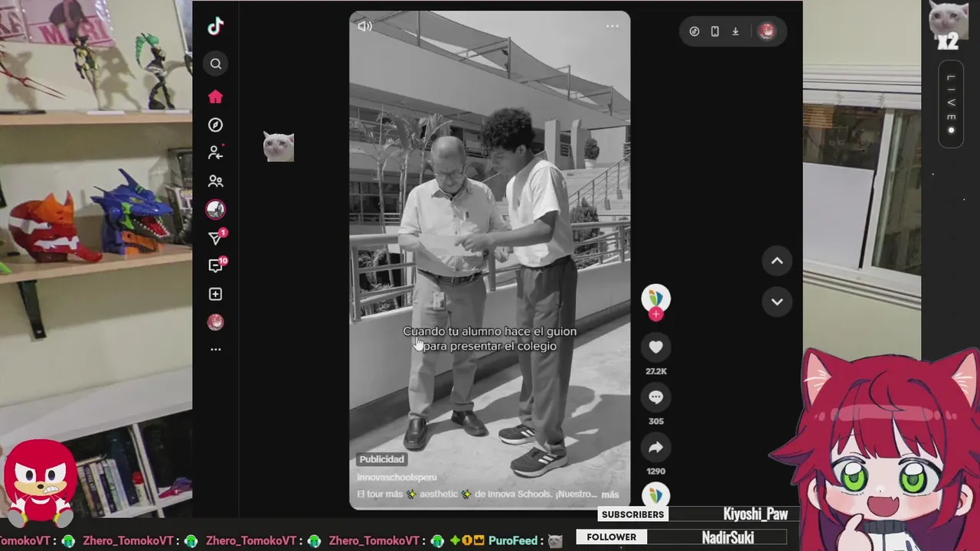
Task: Open TikTok search with the magnifier icon
Action: tap(215, 64)
